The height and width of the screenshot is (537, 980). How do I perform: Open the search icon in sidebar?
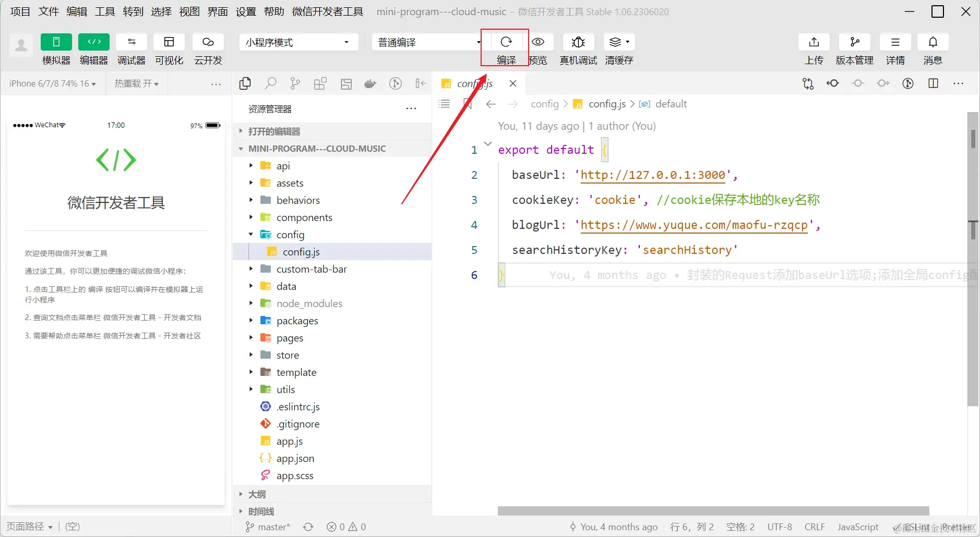pyautogui.click(x=270, y=83)
